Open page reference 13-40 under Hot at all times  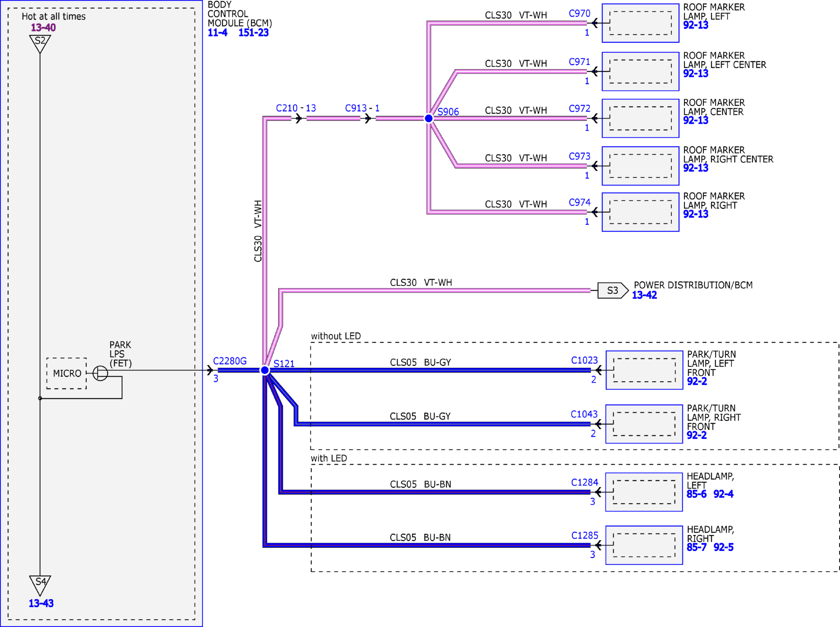[43, 28]
